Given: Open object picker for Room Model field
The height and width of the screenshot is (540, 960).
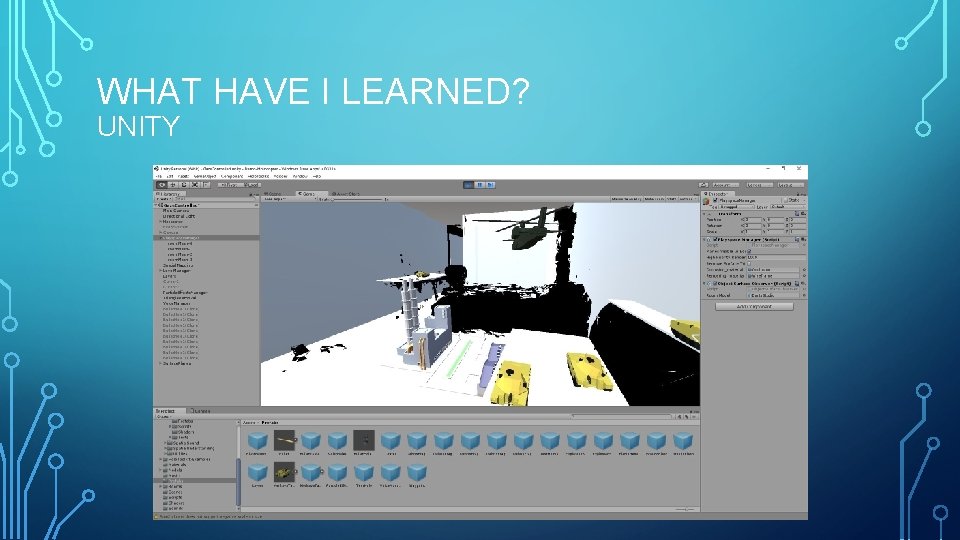Looking at the screenshot, I should tap(804, 296).
